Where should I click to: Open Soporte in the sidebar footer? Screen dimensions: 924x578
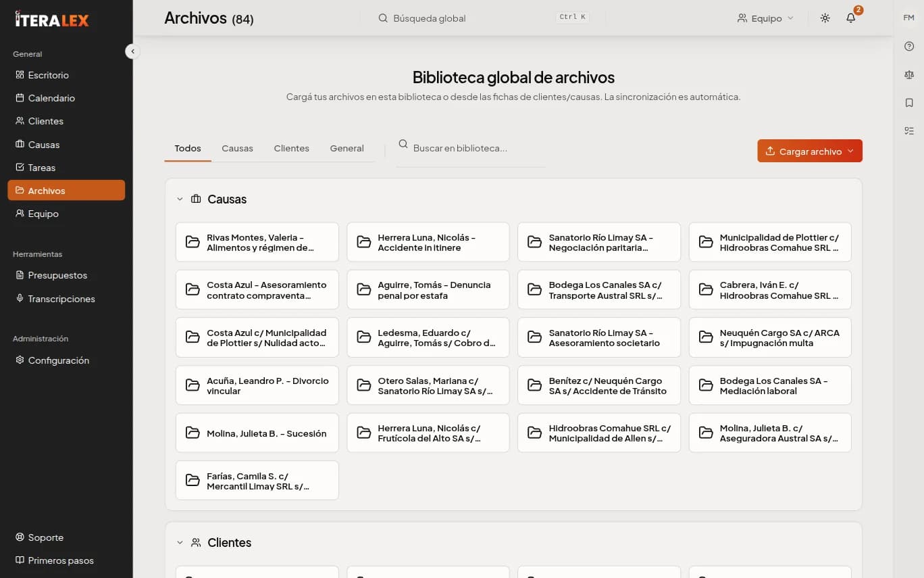(66, 537)
